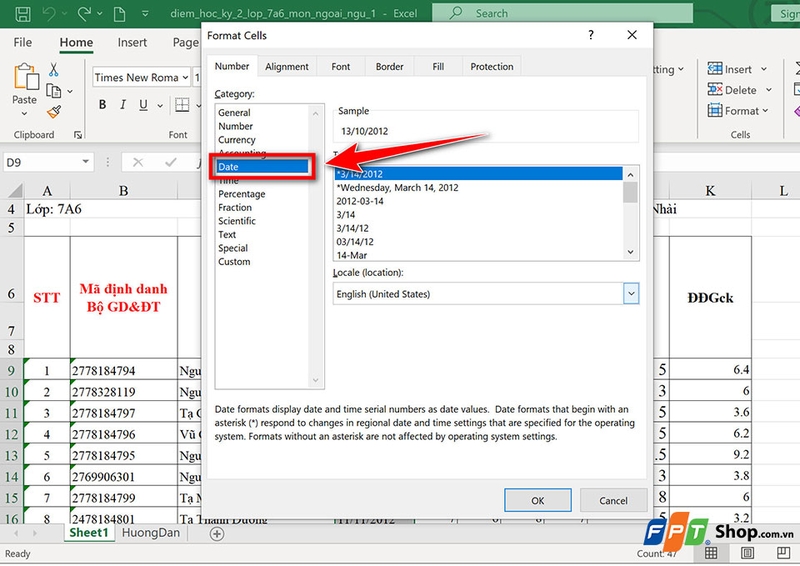
Task: Click the Copy icon in Clipboard group
Action: coord(54,91)
